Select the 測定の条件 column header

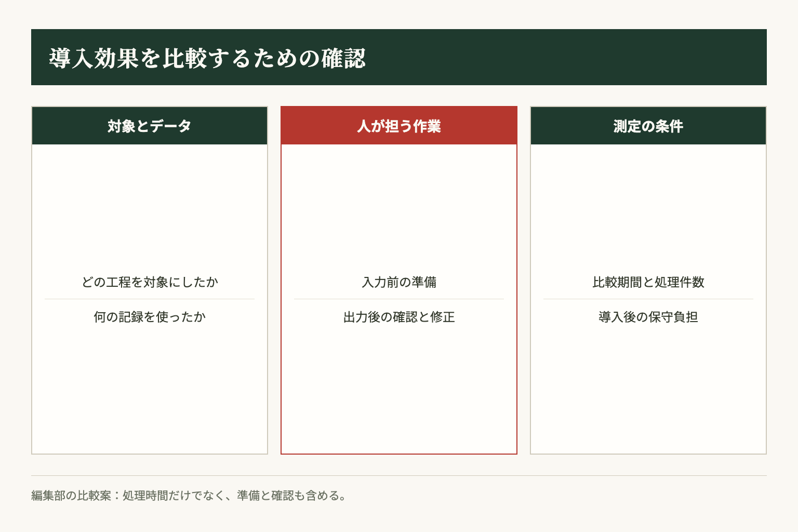(648, 126)
